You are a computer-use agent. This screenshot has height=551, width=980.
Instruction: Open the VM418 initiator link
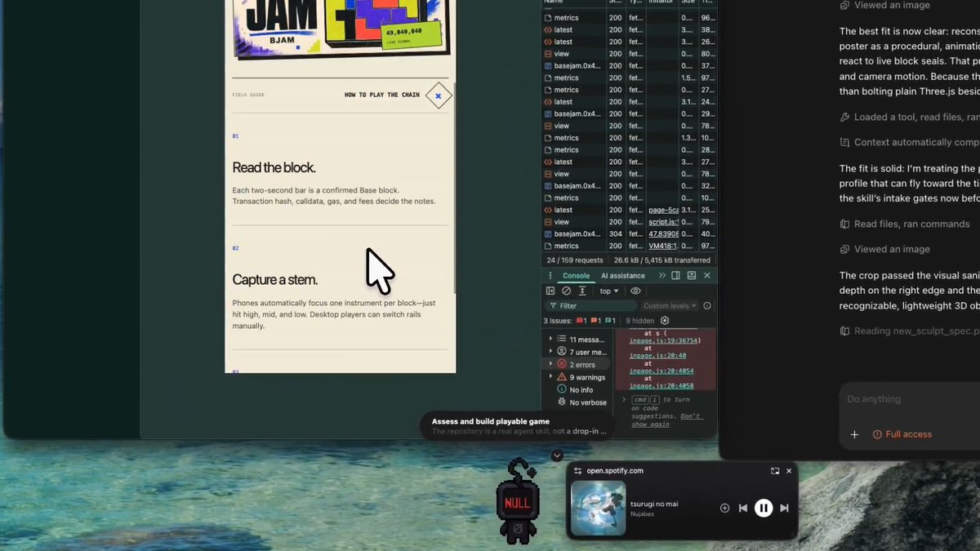point(663,246)
